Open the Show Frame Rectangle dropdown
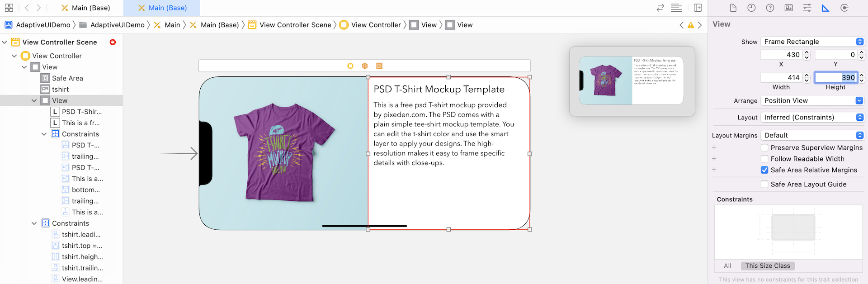The width and height of the screenshot is (868, 284). coord(812,42)
